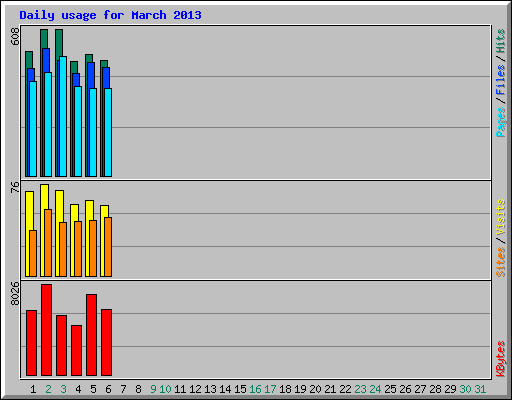Click the 608 hits axis value
Image resolution: width=512 pixels, height=400 pixels.
pos(15,37)
